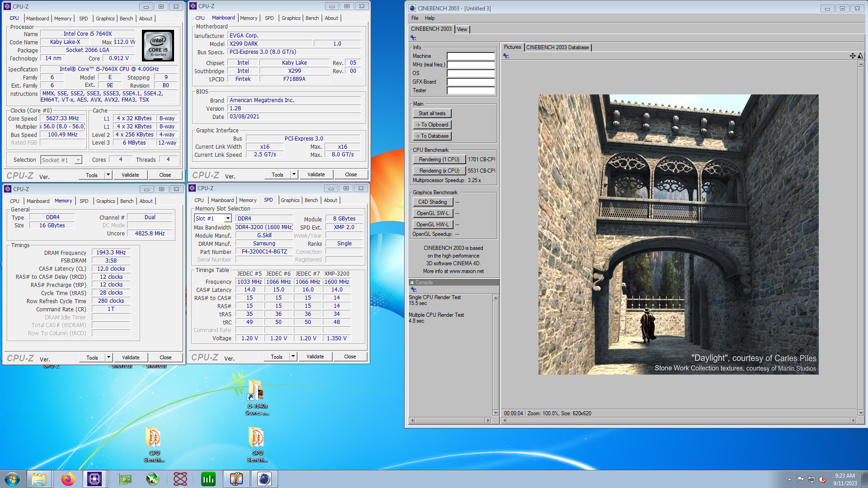Run the OpenGL SW-L test
Image resolution: width=868 pixels, height=488 pixels.
coord(432,213)
